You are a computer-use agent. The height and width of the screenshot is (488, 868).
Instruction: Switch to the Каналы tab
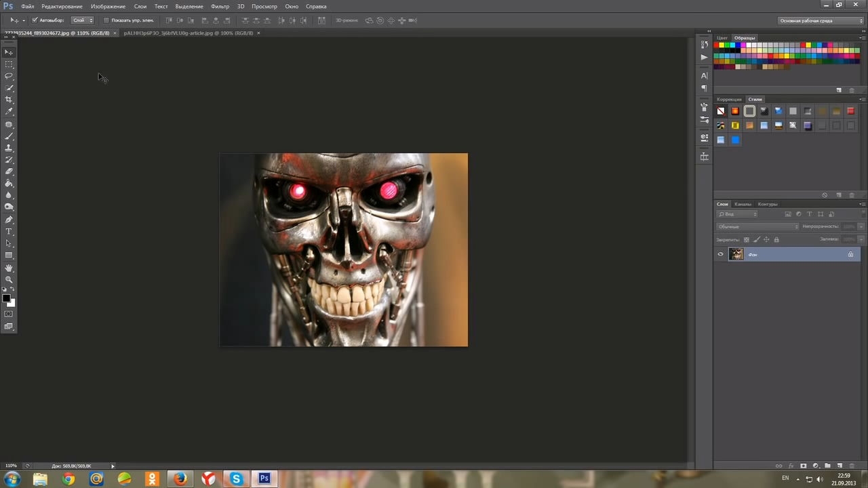pos(743,204)
